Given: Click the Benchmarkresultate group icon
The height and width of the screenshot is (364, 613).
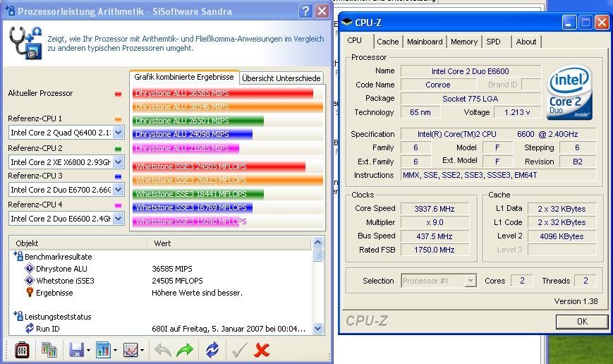Looking at the screenshot, I should coord(18,256).
